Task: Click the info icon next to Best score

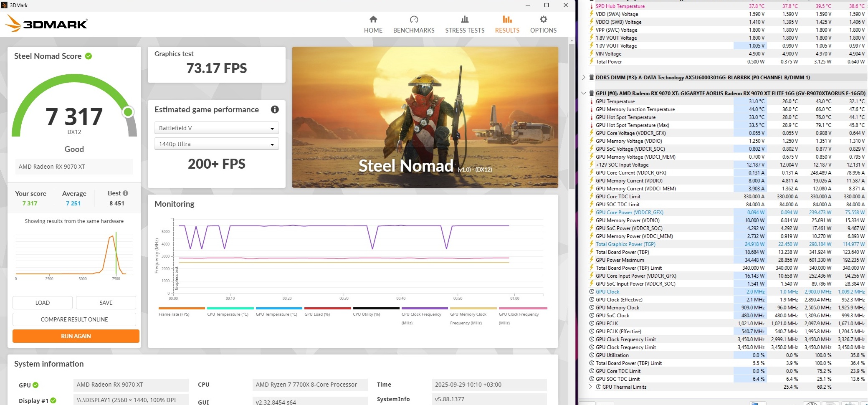Action: coord(125,193)
